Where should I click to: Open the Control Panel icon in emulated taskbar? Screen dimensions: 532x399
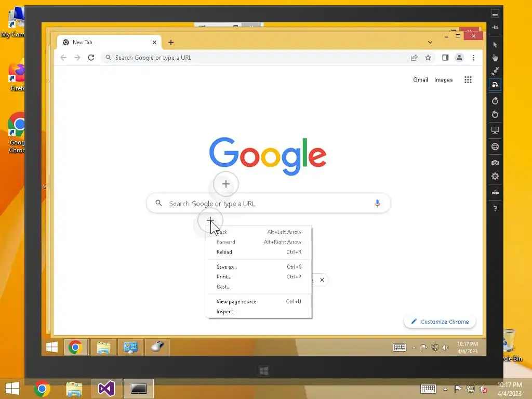(x=130, y=347)
